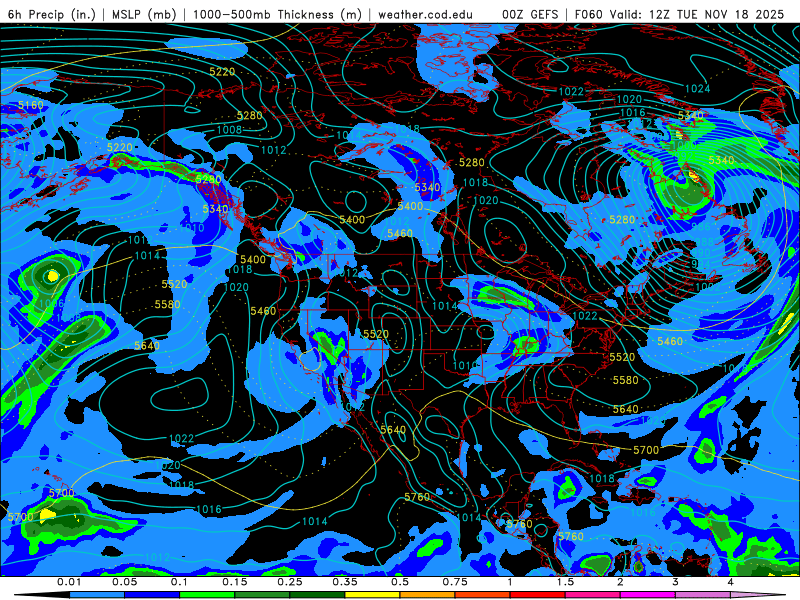The image size is (800, 600).
Task: Click 'F060 Valid: 12Z TUE NOV 18 2025'
Action: (679, 14)
